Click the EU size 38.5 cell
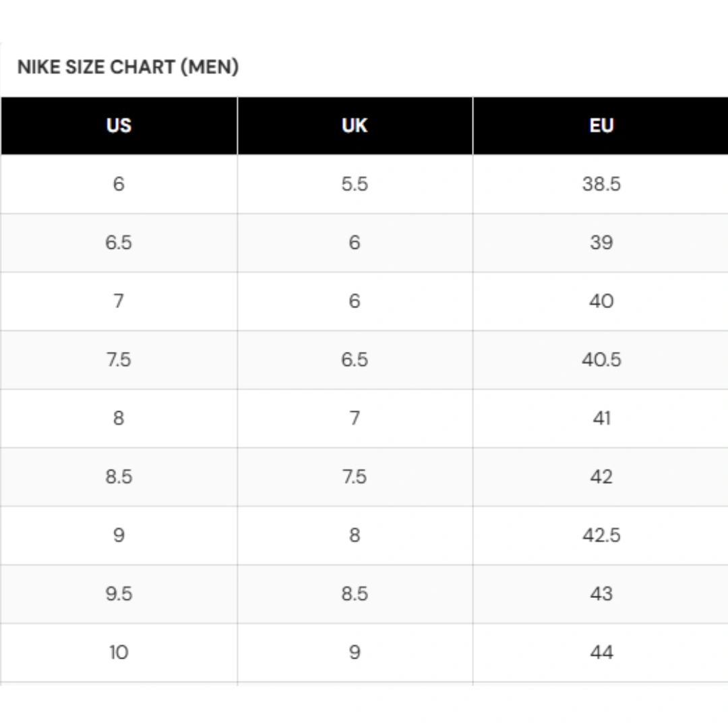Viewport: 728px width, 728px height. pyautogui.click(x=601, y=184)
